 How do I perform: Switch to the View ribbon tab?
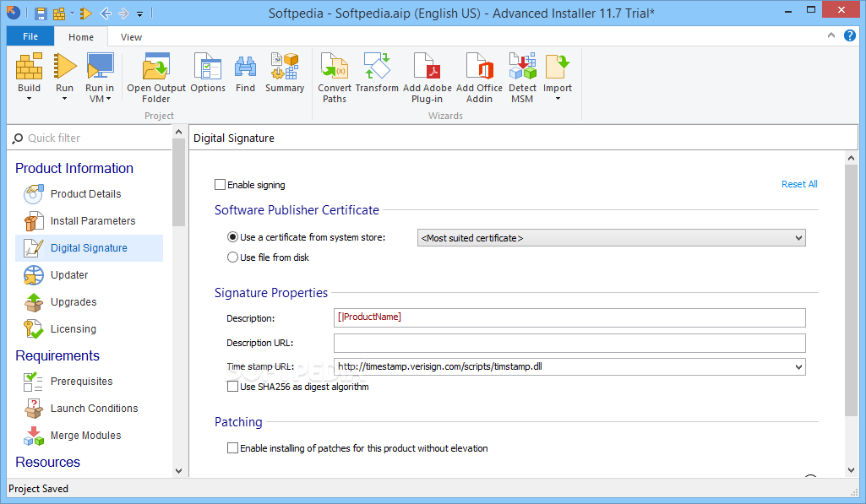point(132,37)
